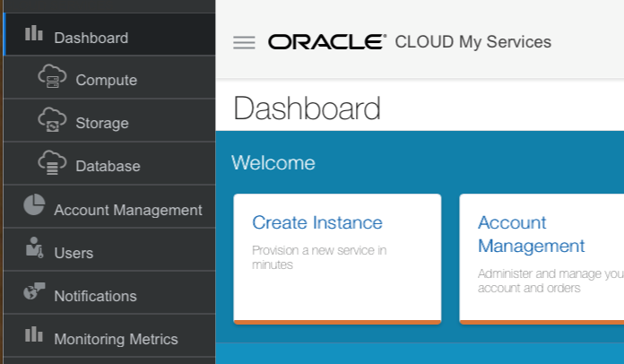
Task: Select Storage in the sidebar
Action: point(109,120)
